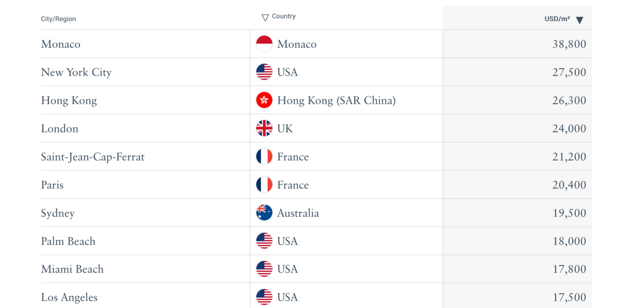Select the New York City entry
The height and width of the screenshot is (308, 644).
(76, 72)
